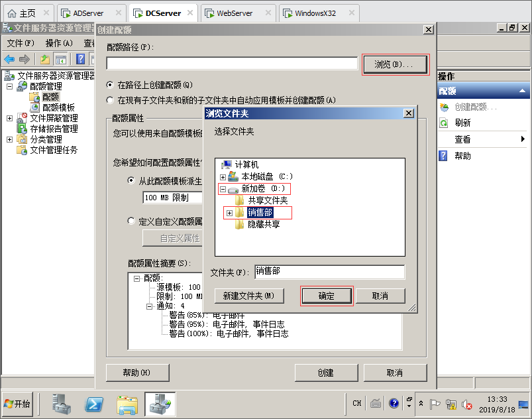Select 本地磁盘 (C:) drive

[267, 176]
